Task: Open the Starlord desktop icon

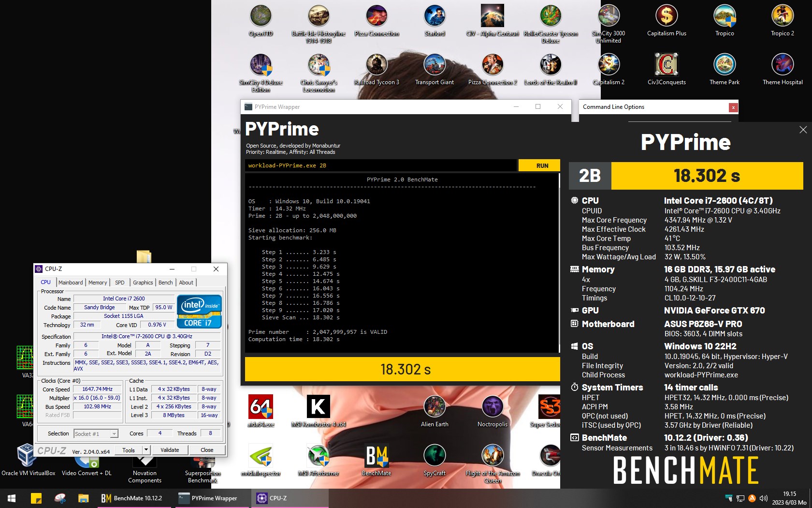Action: (x=435, y=20)
